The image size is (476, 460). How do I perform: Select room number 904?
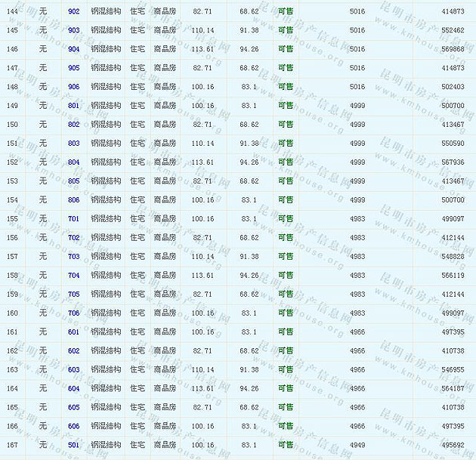73,49
